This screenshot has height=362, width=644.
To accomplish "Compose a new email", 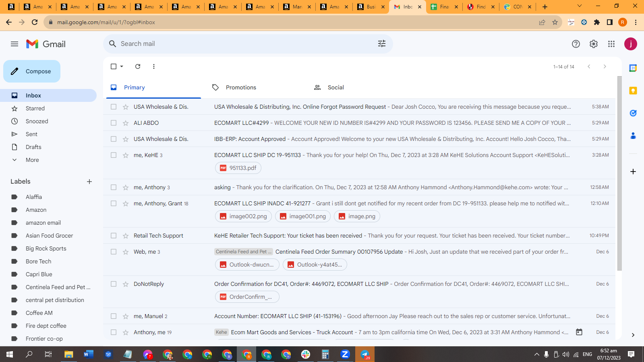I will point(32,71).
